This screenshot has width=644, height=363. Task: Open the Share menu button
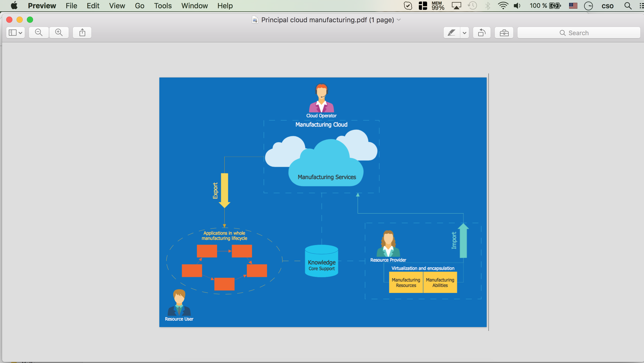click(82, 33)
